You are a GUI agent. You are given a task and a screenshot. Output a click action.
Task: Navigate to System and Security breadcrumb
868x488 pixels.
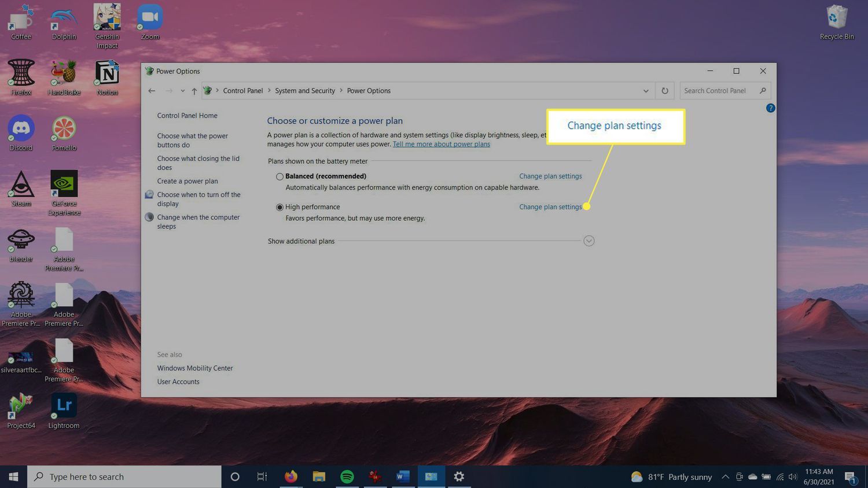coord(305,91)
